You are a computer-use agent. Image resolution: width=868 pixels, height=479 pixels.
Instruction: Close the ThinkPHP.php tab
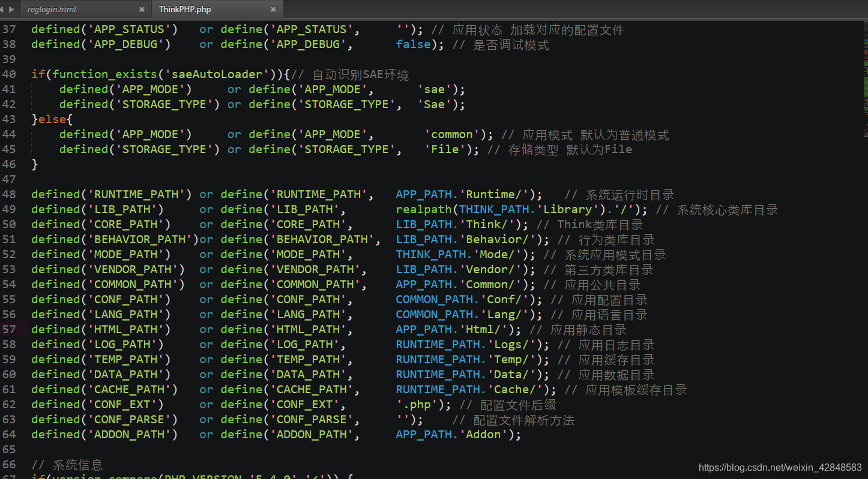click(273, 10)
